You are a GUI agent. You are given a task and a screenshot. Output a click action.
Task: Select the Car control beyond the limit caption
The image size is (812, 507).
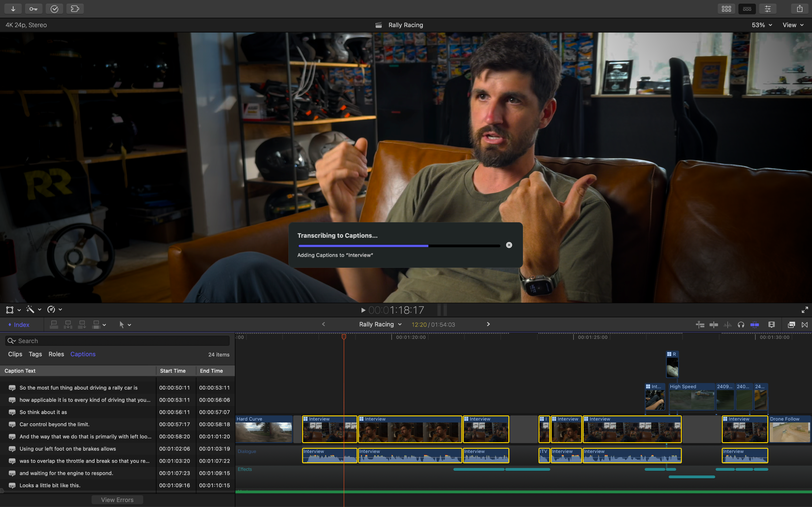pos(54,424)
